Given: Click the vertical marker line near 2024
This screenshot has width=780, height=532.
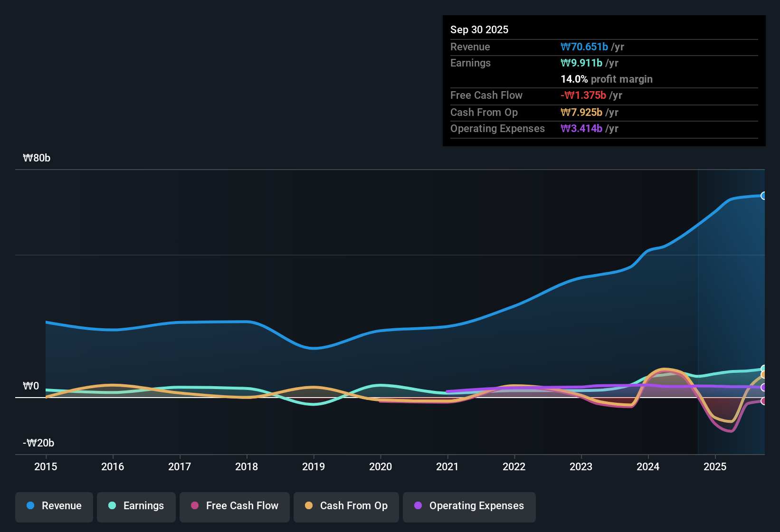Looking at the screenshot, I should (x=698, y=309).
